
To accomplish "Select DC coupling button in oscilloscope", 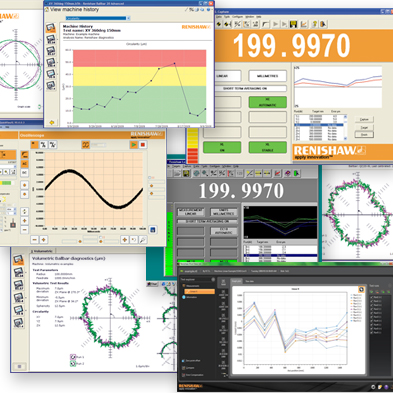I will pos(24,172).
